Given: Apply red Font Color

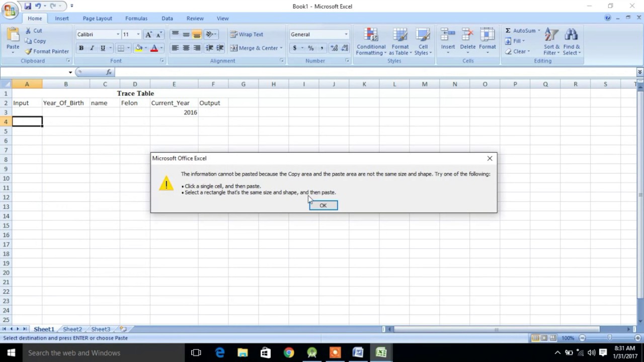Looking at the screenshot, I should (154, 48).
